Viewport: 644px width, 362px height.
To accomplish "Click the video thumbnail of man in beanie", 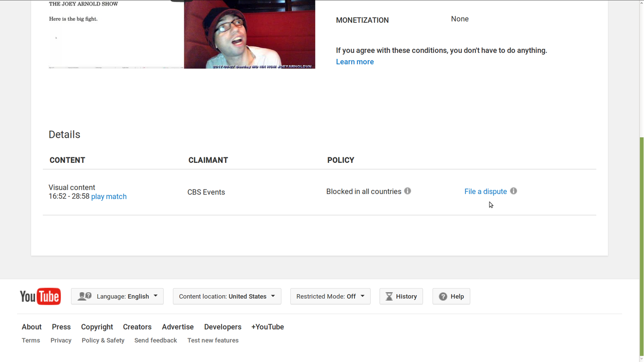I will (x=250, y=34).
